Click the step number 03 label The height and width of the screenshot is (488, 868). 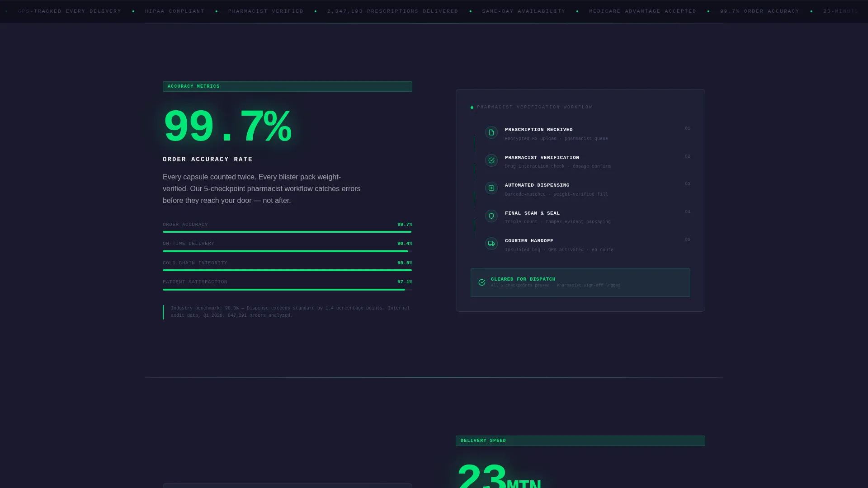(688, 184)
